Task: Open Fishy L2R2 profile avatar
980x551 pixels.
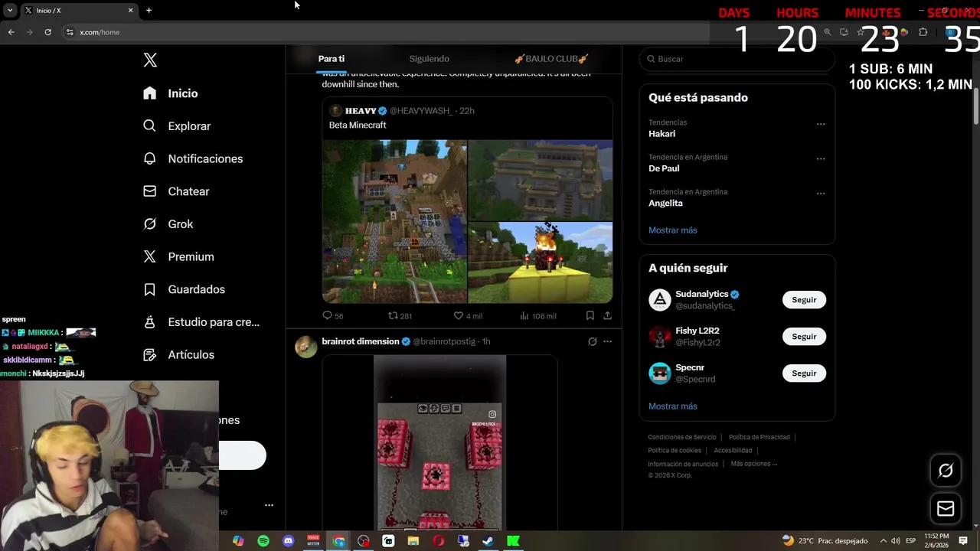Action: tap(660, 337)
